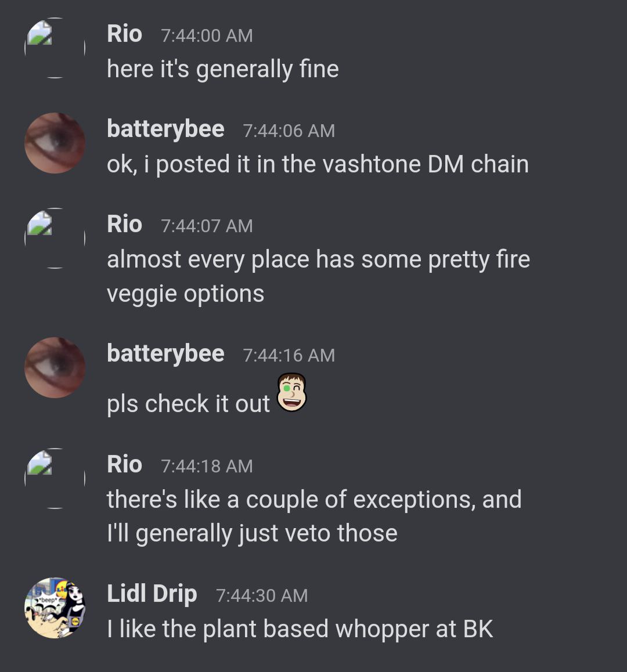
Task: Click the 7:44:30 AM timestamp
Action: tap(262, 596)
